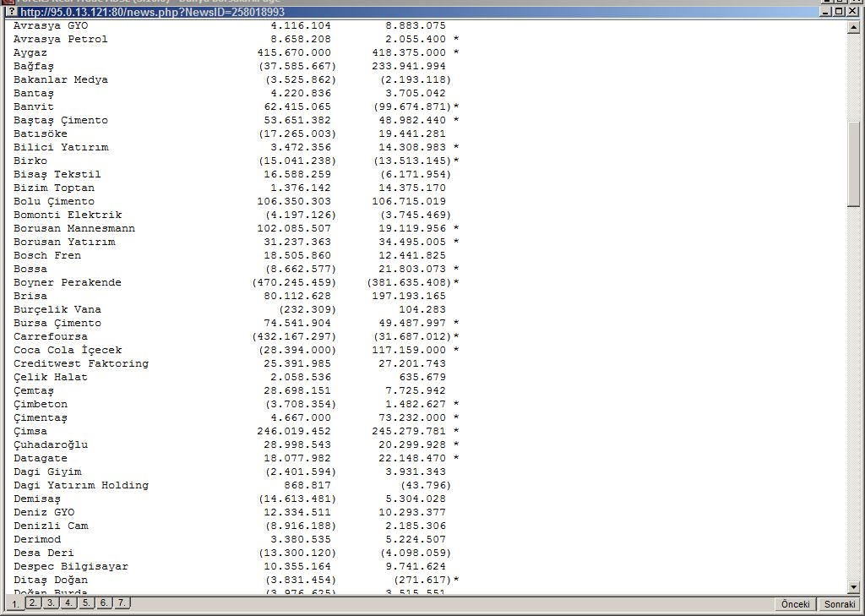Select the Borusan Yatırım row name
The height and width of the screenshot is (616, 865).
64,242
